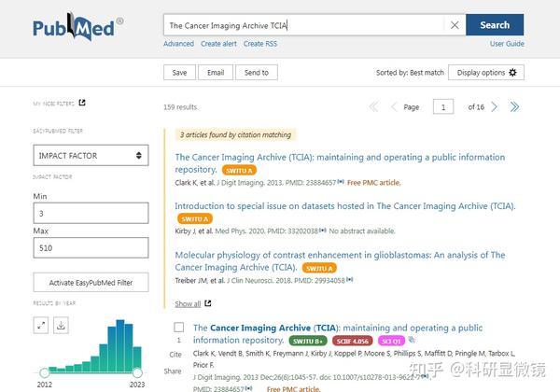Click the 2023 year slider handle
This screenshot has width=560, height=392.
click(137, 372)
